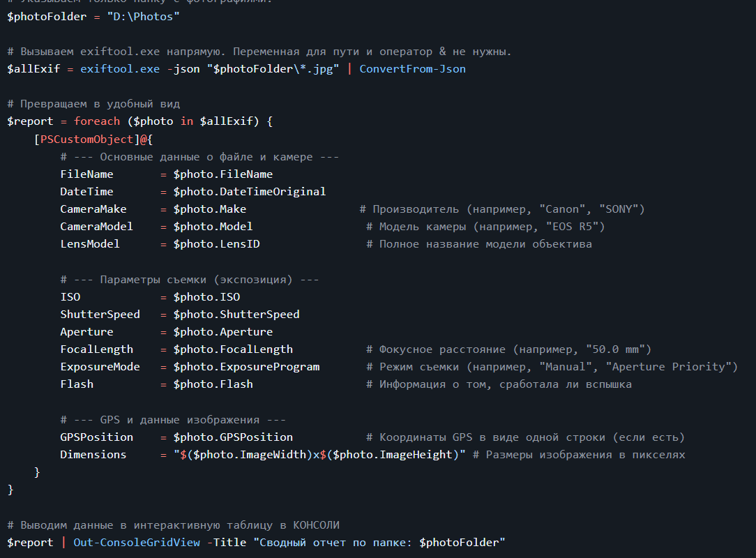Place cursor on the ISO property name
The height and width of the screenshot is (558, 756).
(70, 296)
